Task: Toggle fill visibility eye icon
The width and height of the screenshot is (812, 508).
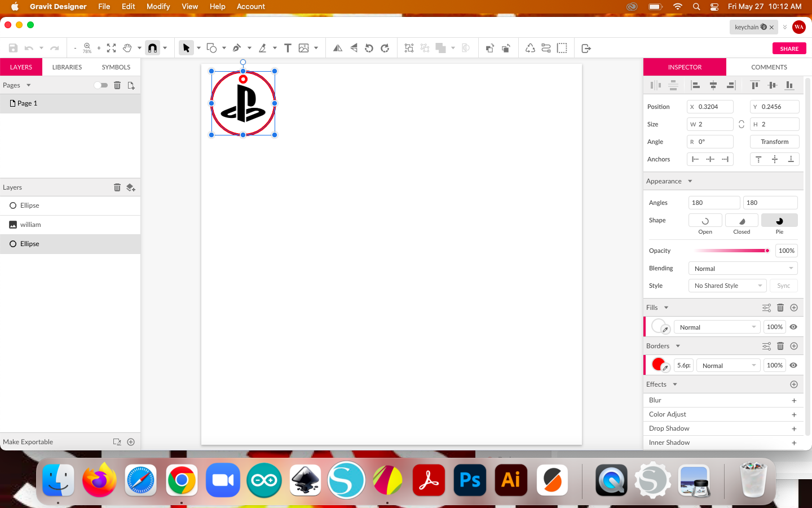Action: pyautogui.click(x=793, y=327)
